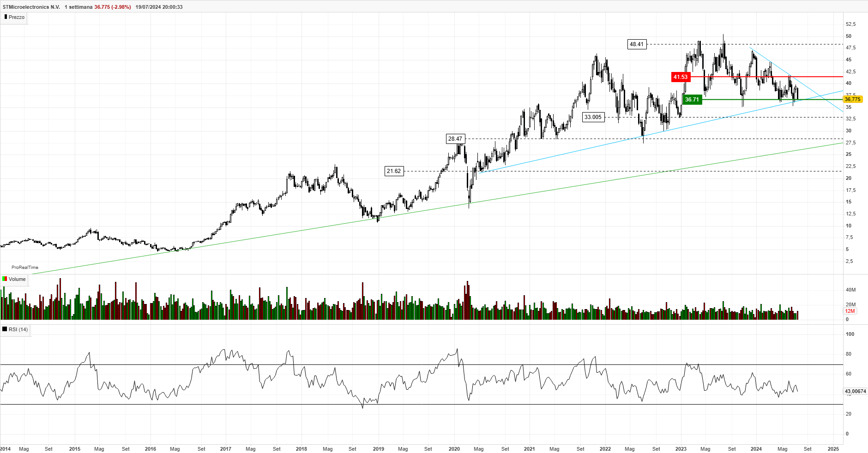This screenshot has width=868, height=453.
Task: Click the 2025 label on time axis
Action: tap(833, 449)
